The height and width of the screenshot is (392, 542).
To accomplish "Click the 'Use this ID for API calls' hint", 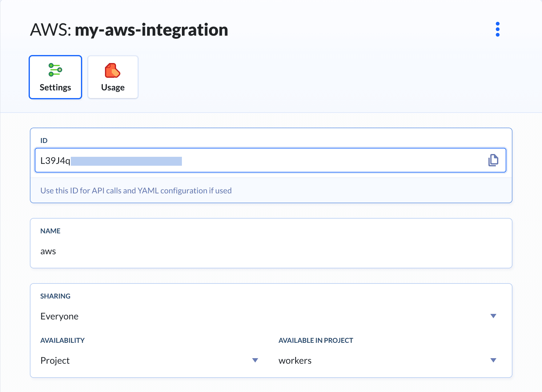I will 136,191.
